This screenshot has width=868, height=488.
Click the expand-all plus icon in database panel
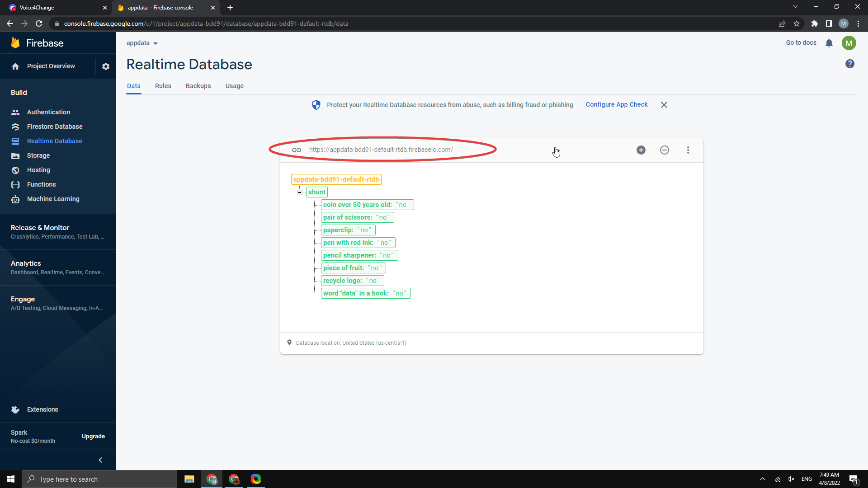tap(641, 150)
